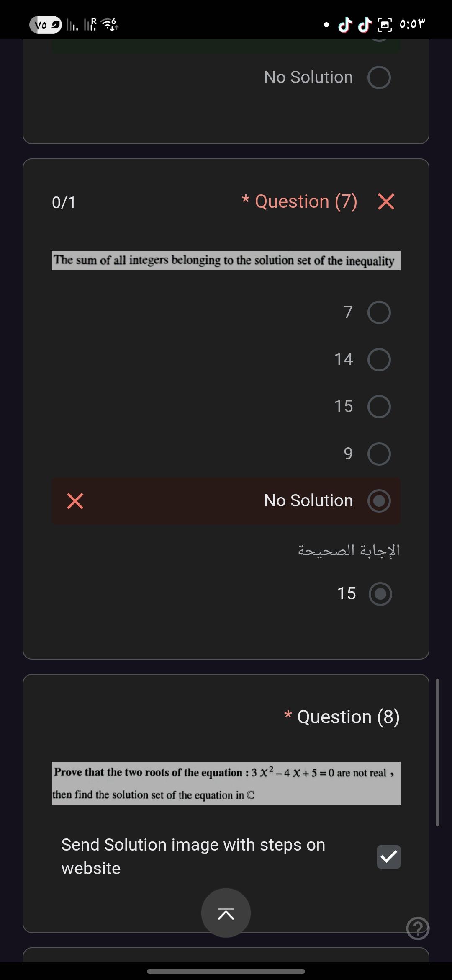Tap the battery level indicator

46,25
